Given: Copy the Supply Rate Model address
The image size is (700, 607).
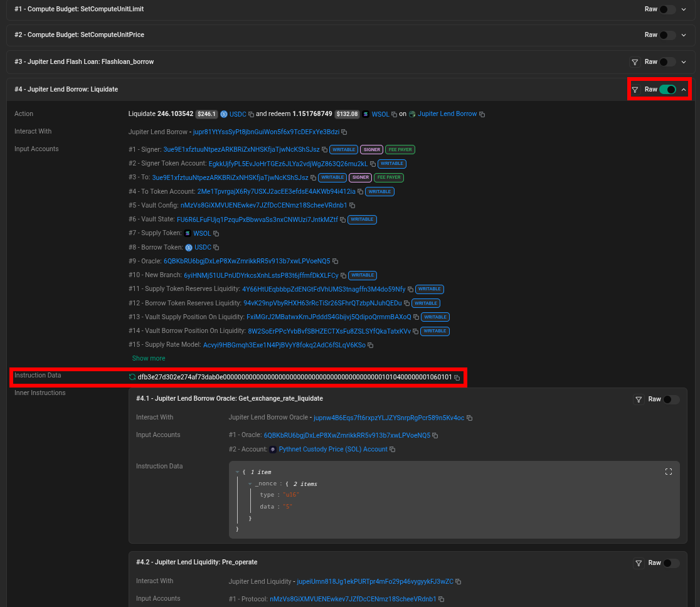Looking at the screenshot, I should click(x=371, y=345).
